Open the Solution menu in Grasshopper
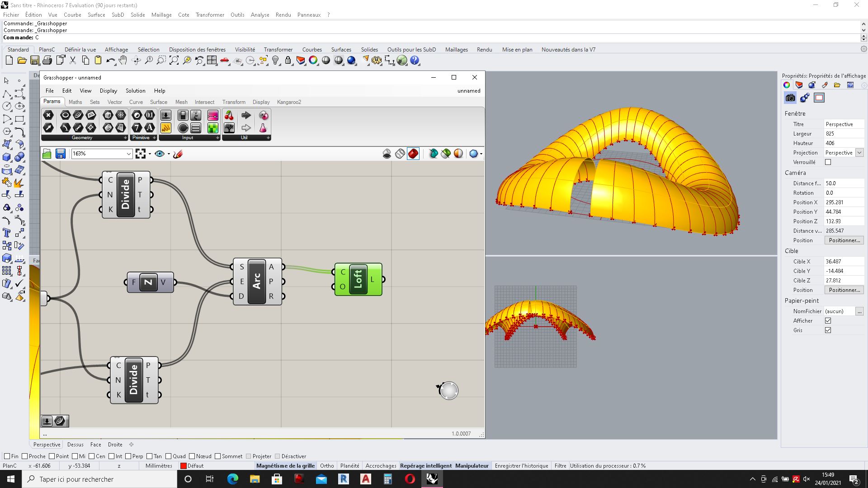 135,91
